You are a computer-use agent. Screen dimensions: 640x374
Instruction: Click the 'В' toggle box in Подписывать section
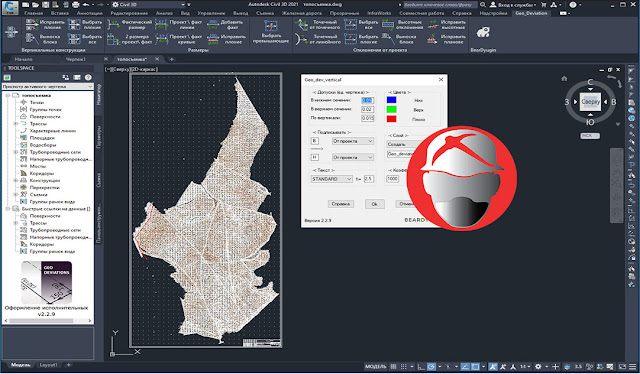314,141
